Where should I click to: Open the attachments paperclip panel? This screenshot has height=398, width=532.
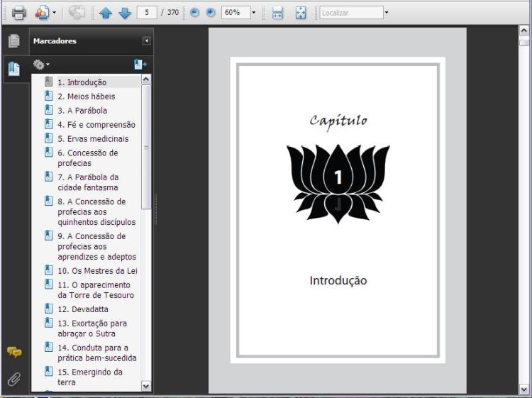13,380
